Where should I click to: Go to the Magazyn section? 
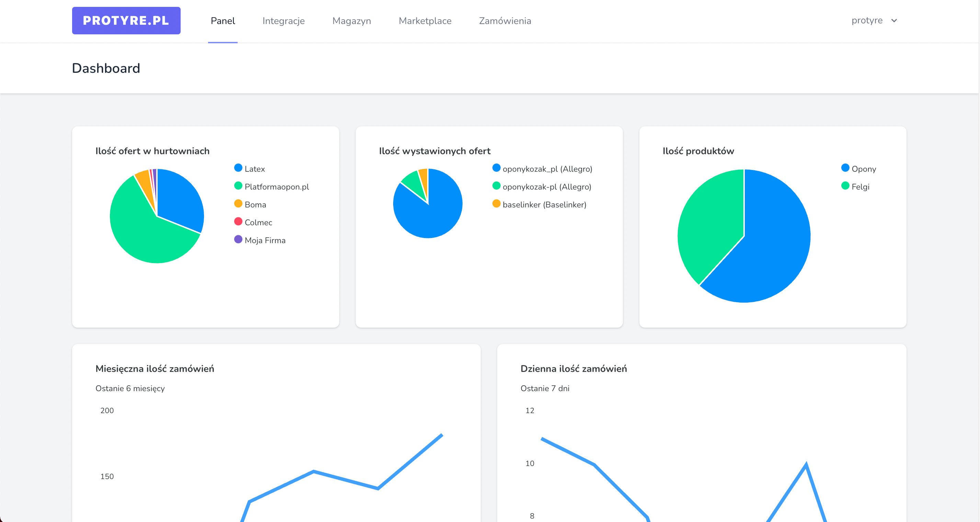coord(352,21)
